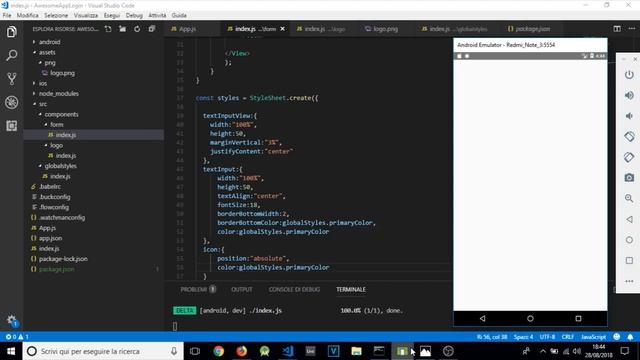Click errors and warnings status indicator
Viewport: 640px width, 360px height.
tap(17, 337)
